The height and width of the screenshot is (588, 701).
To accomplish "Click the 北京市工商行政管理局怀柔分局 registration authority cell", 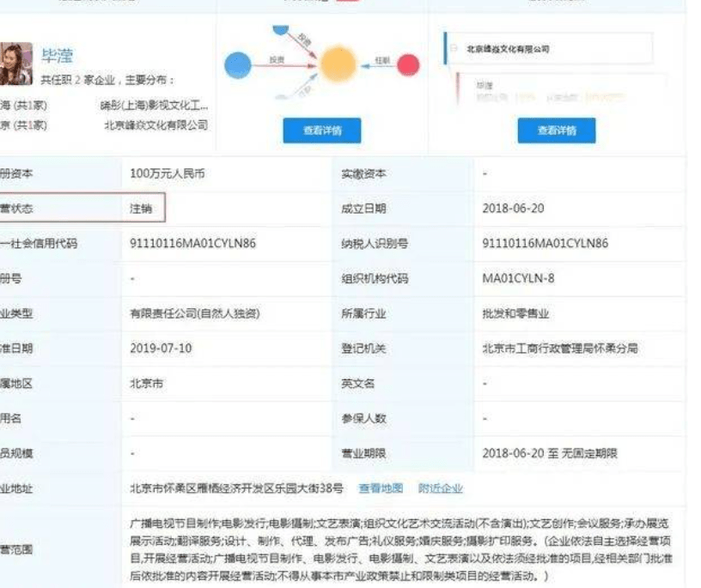I will click(x=559, y=349).
